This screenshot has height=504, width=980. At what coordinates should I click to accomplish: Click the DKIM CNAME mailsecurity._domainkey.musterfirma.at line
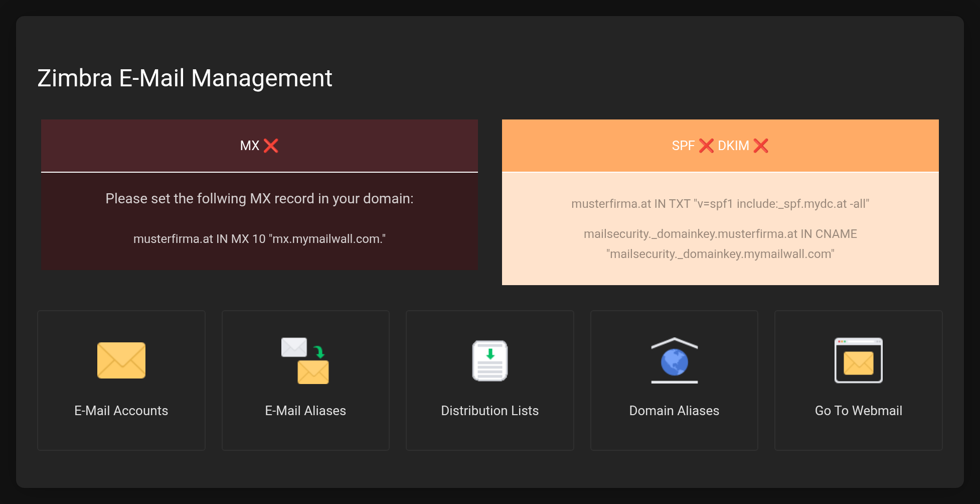(720, 234)
